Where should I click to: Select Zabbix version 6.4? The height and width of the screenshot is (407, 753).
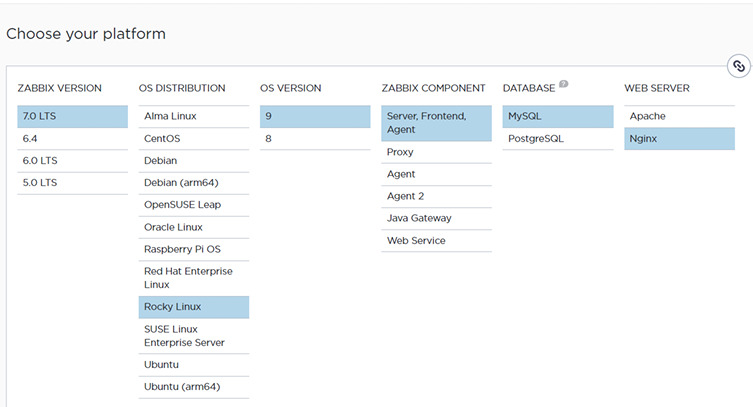point(73,139)
